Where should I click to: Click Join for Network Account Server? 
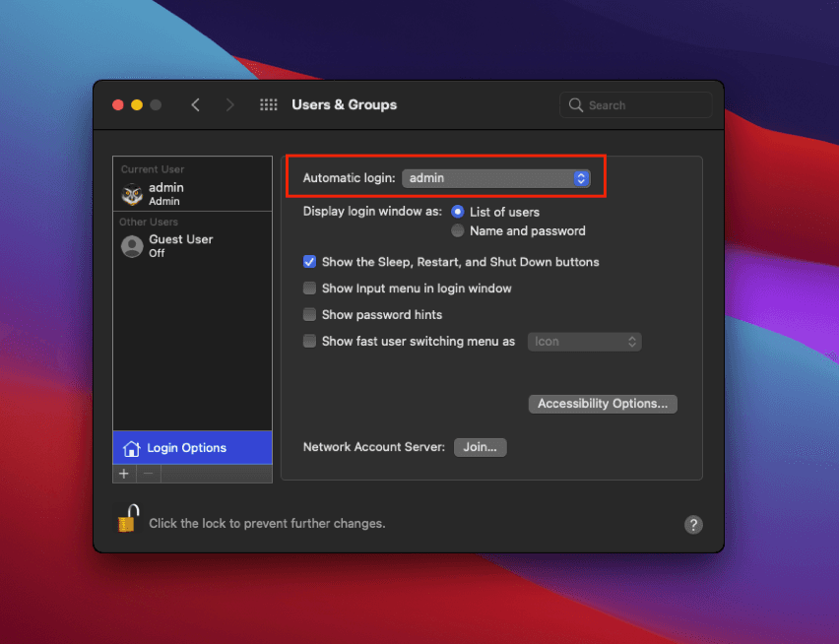click(x=480, y=447)
